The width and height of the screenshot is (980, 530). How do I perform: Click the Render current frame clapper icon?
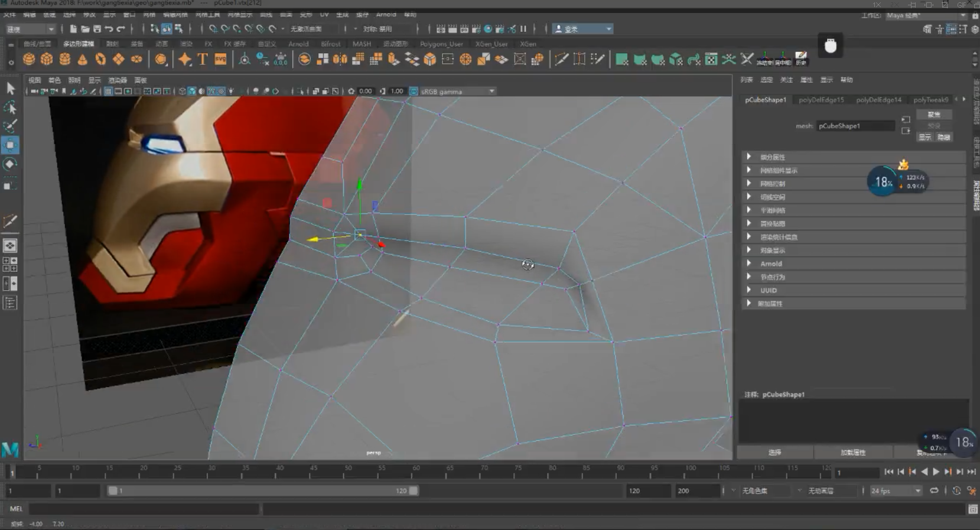click(452, 28)
